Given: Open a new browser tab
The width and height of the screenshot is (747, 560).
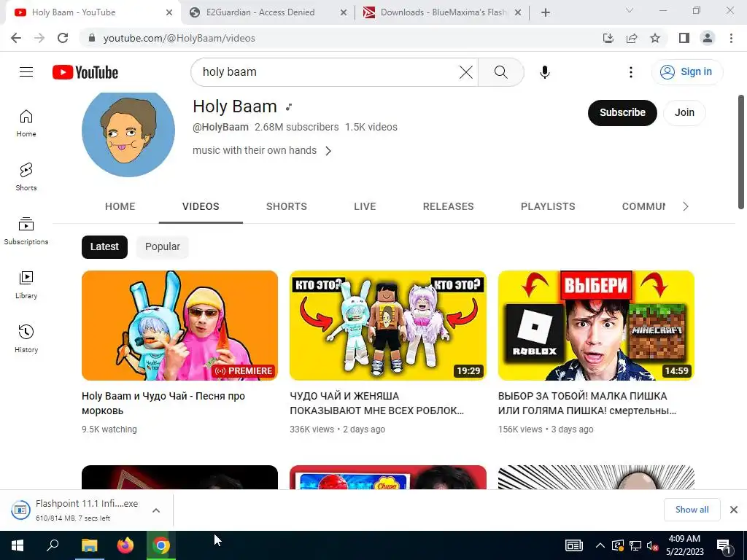Looking at the screenshot, I should point(546,12).
